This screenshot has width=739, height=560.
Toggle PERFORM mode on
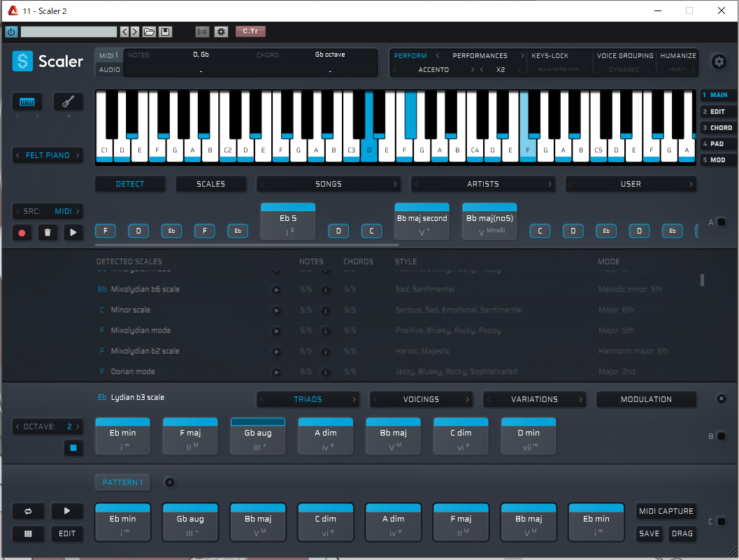(x=410, y=56)
